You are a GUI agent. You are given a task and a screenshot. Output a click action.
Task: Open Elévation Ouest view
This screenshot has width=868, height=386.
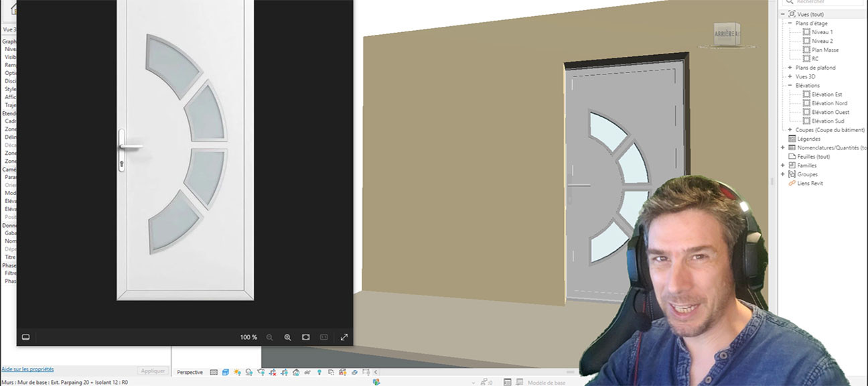(830, 112)
